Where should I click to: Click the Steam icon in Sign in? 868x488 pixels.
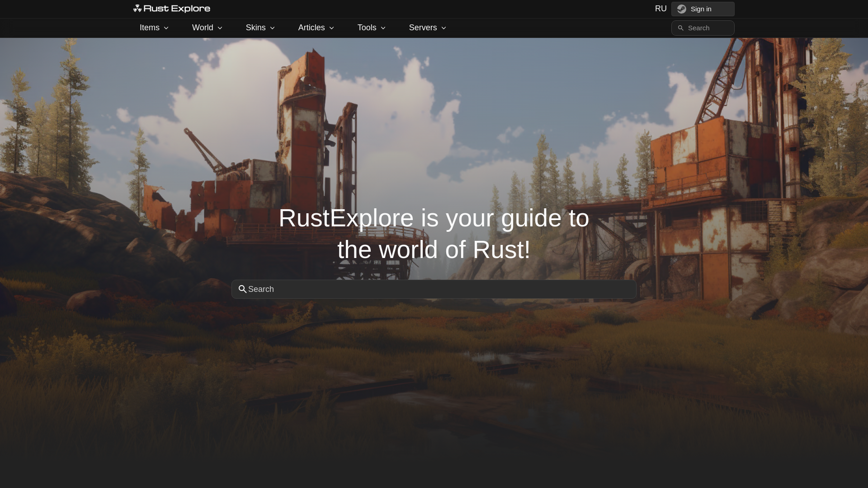point(682,9)
